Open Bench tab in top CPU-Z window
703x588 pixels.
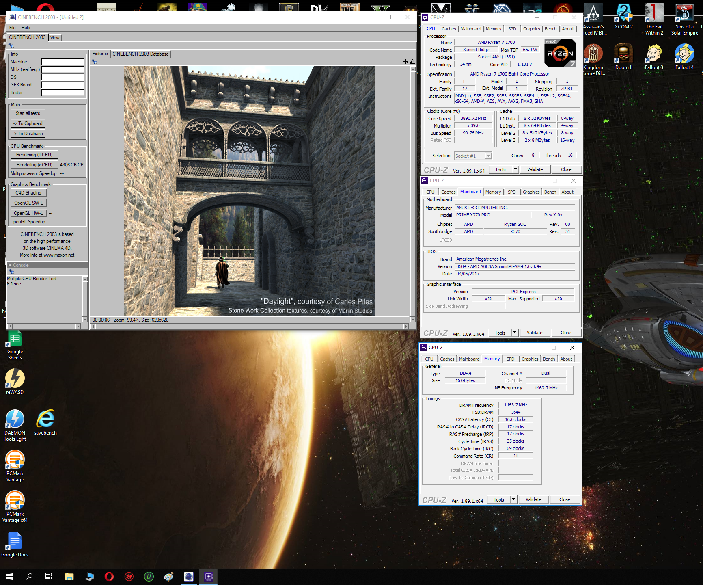[551, 29]
